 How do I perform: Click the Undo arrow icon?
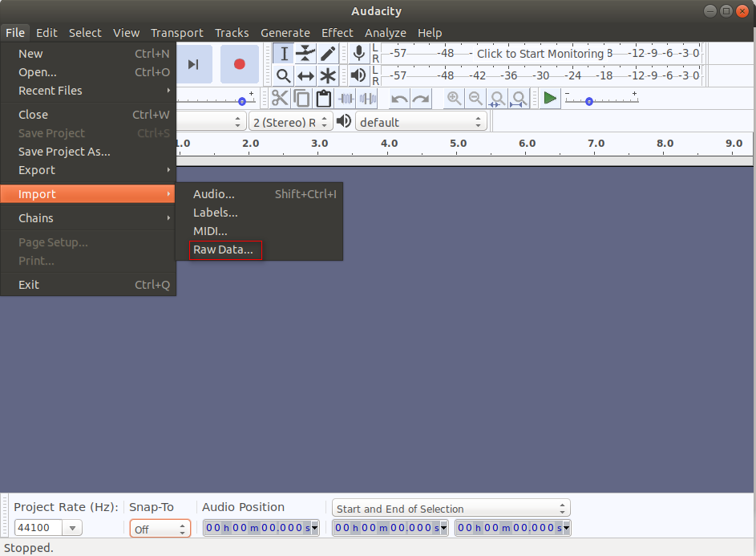(399, 99)
